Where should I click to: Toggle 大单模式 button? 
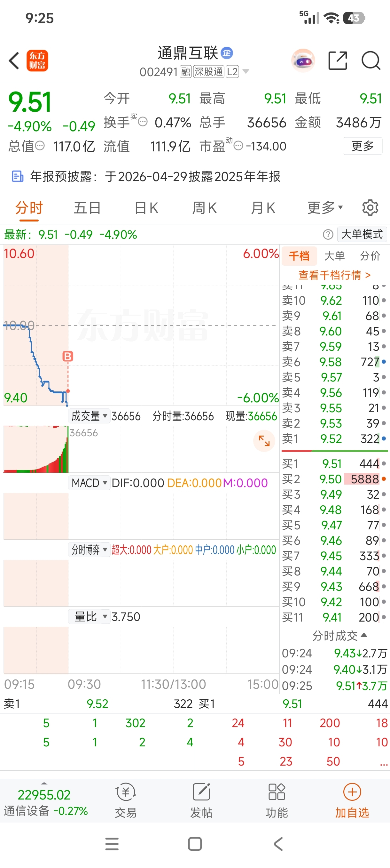pyautogui.click(x=362, y=234)
